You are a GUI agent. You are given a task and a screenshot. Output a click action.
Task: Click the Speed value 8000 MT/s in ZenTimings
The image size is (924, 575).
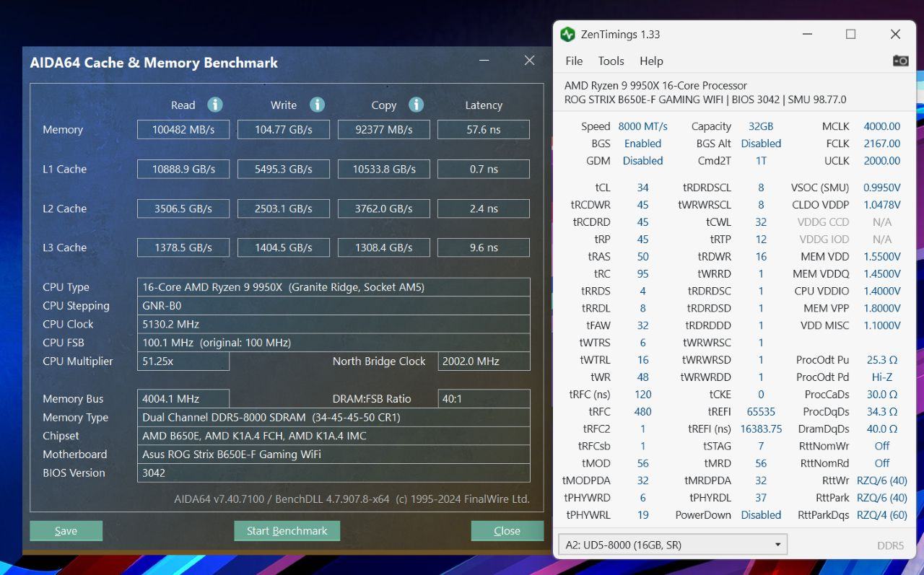click(642, 126)
